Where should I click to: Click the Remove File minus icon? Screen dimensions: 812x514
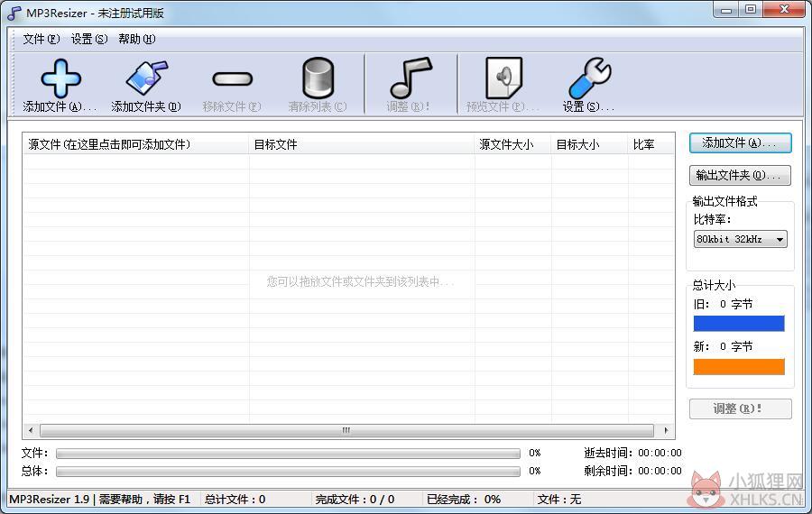pyautogui.click(x=232, y=78)
